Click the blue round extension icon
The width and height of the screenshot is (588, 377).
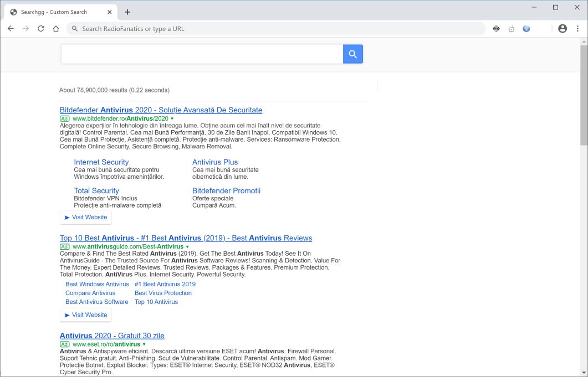coord(526,29)
